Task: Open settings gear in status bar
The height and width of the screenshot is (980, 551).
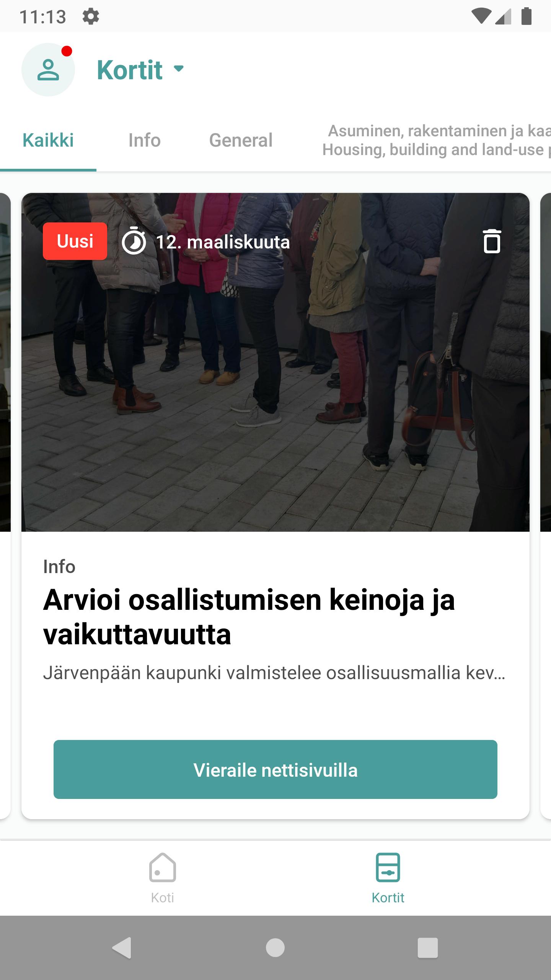Action: (91, 17)
